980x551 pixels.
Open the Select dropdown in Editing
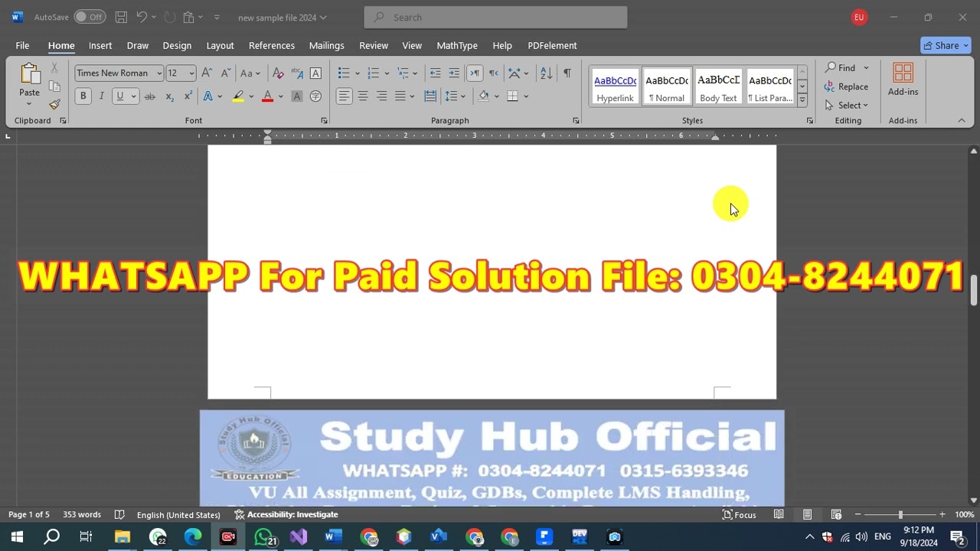(x=846, y=105)
